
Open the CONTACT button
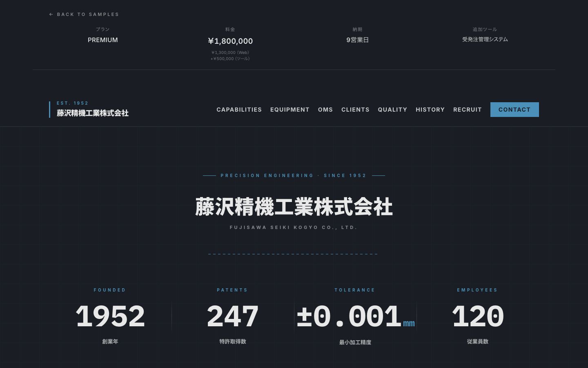point(514,110)
